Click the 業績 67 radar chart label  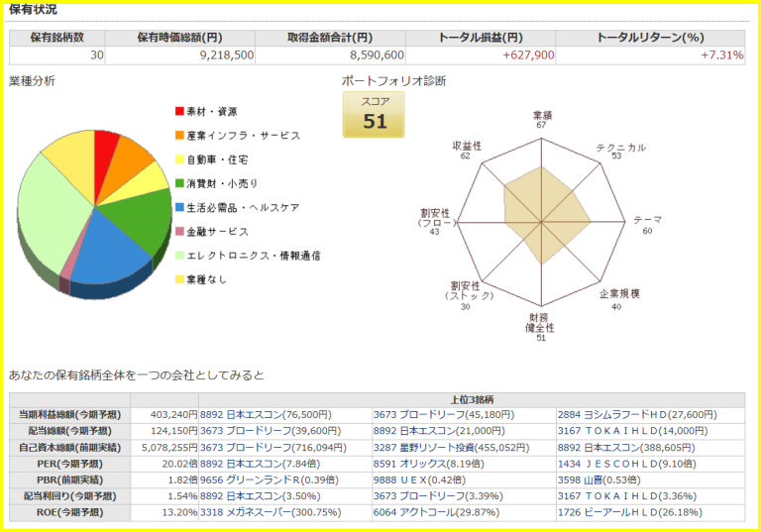click(x=542, y=120)
